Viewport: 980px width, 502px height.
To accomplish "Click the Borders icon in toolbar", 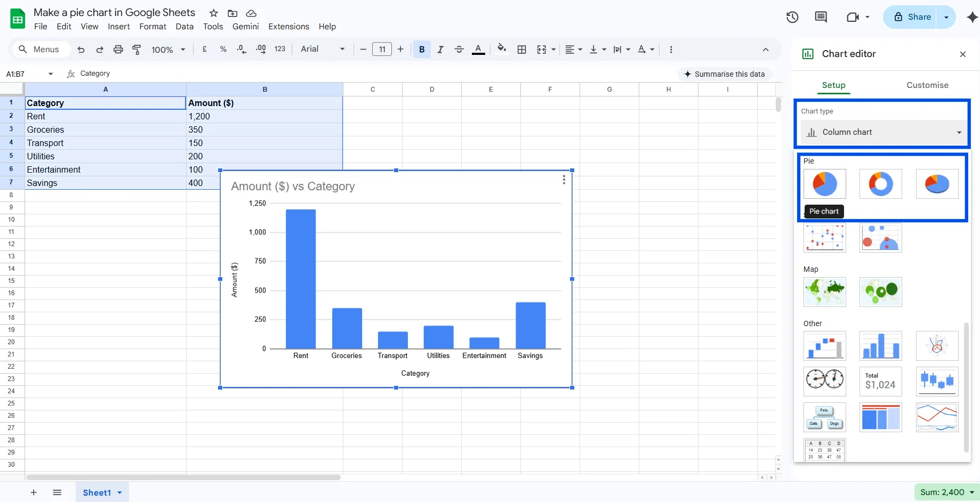I will pyautogui.click(x=522, y=50).
